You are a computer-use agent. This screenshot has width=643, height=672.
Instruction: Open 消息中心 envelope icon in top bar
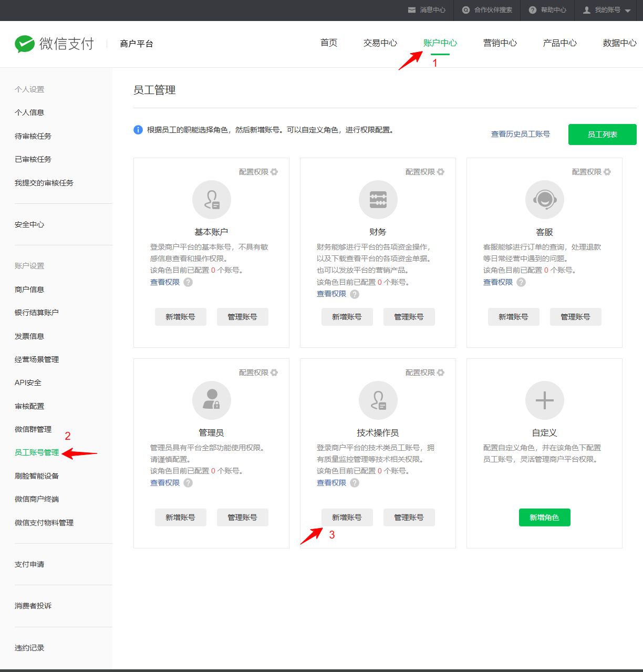pos(412,10)
